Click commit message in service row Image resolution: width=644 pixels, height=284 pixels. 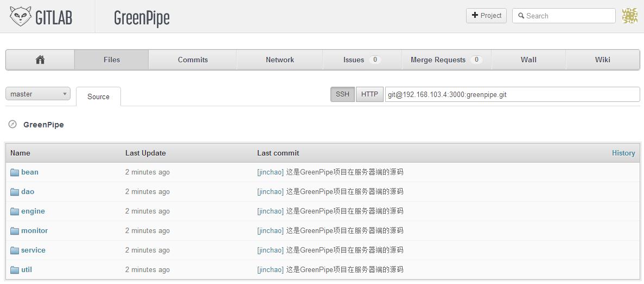tap(345, 250)
